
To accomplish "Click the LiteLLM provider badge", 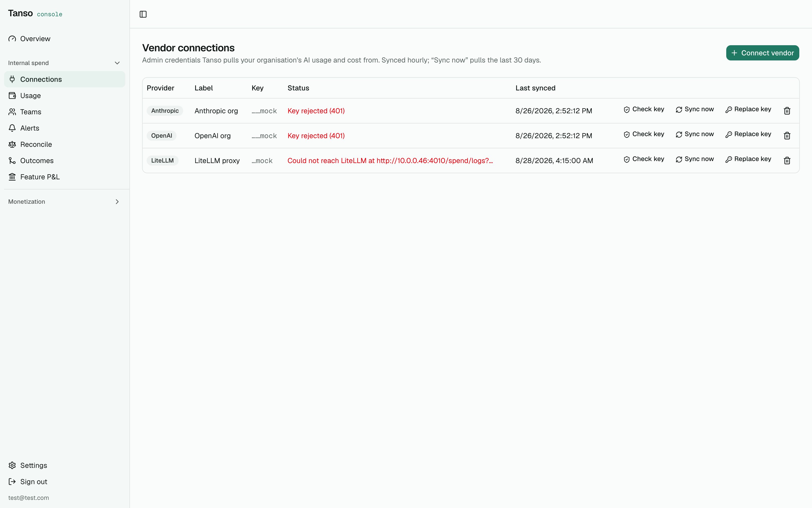I will [x=162, y=161].
